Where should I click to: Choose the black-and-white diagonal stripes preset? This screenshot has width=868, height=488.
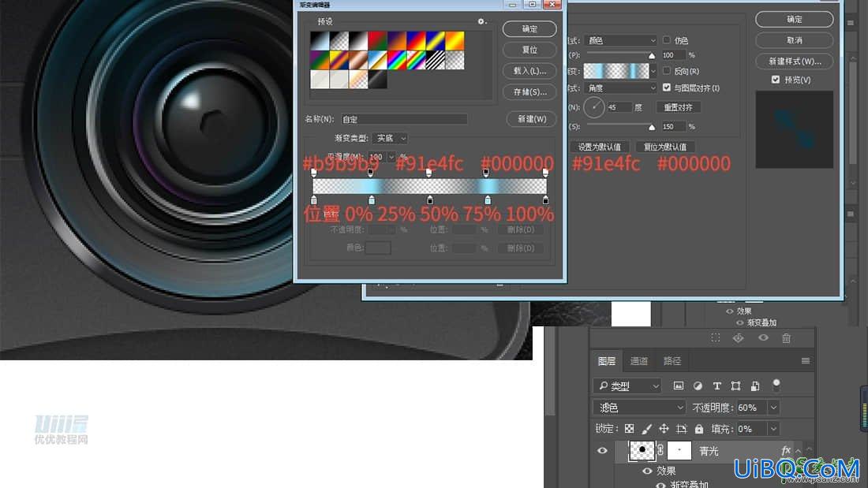(435, 60)
